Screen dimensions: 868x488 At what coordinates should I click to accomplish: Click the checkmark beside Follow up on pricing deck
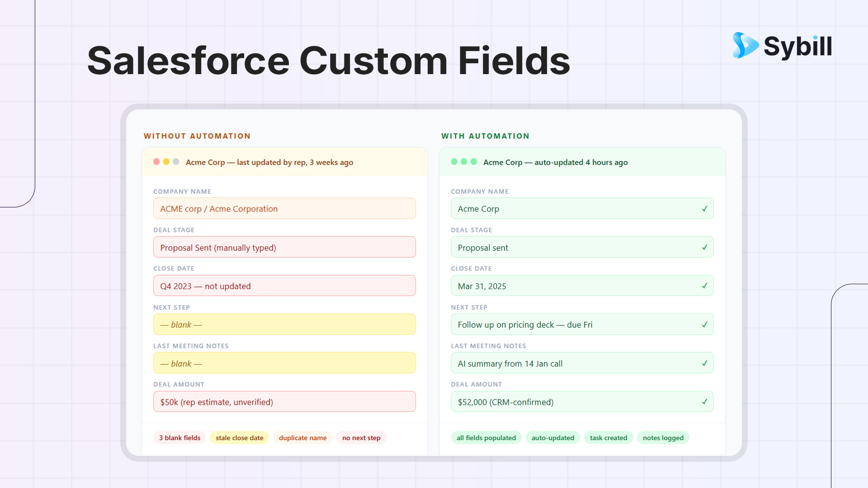[704, 324]
